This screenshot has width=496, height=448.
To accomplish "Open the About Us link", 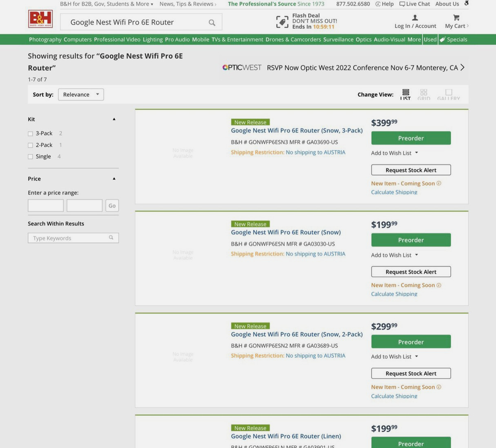I will [x=447, y=4].
